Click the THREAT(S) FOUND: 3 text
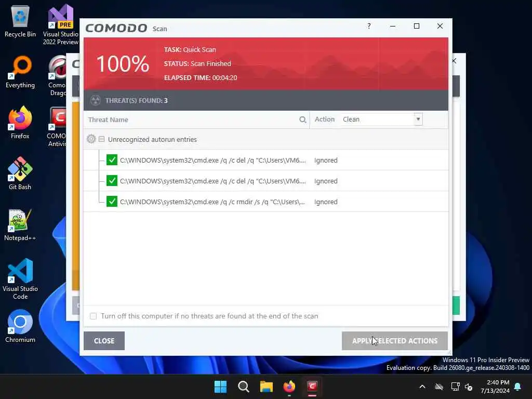532x399 pixels. coord(137,100)
